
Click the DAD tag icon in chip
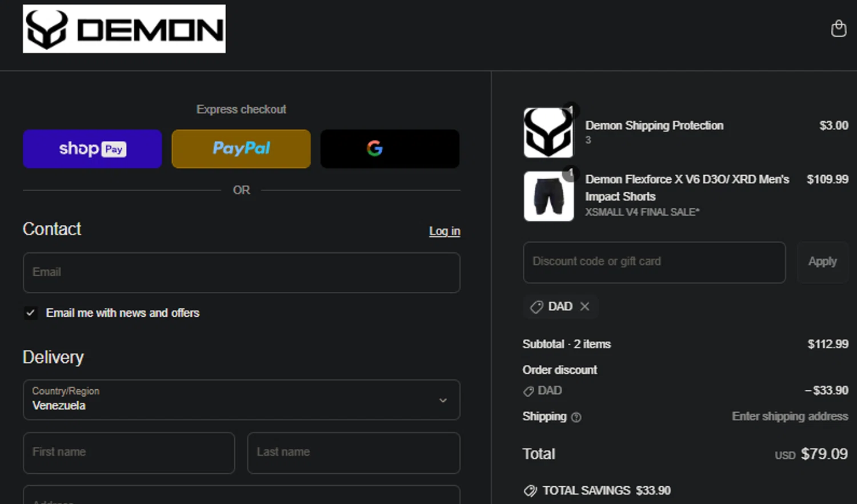pos(536,307)
